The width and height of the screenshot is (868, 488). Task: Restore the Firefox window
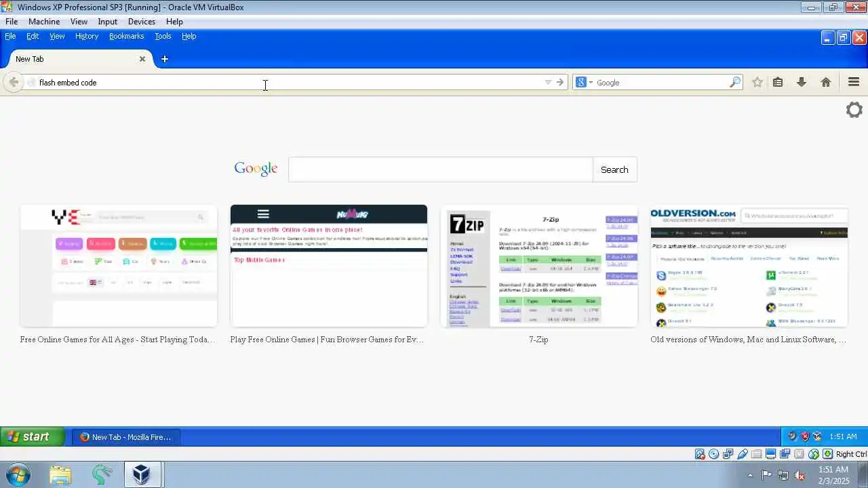tap(844, 38)
